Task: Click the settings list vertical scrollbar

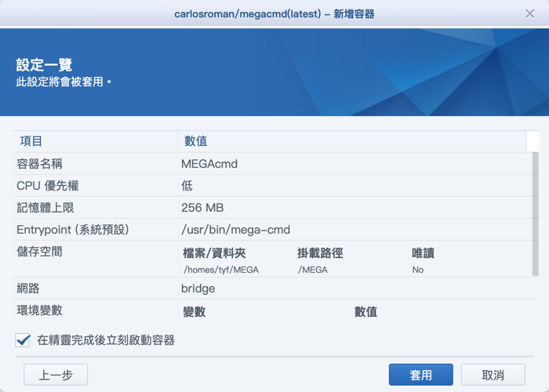Action: pyautogui.click(x=536, y=214)
